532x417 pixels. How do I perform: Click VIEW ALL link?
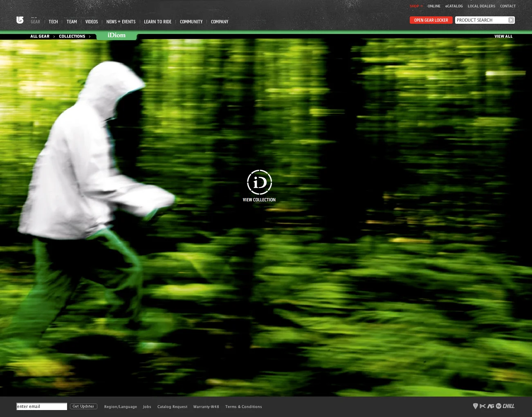coord(503,36)
